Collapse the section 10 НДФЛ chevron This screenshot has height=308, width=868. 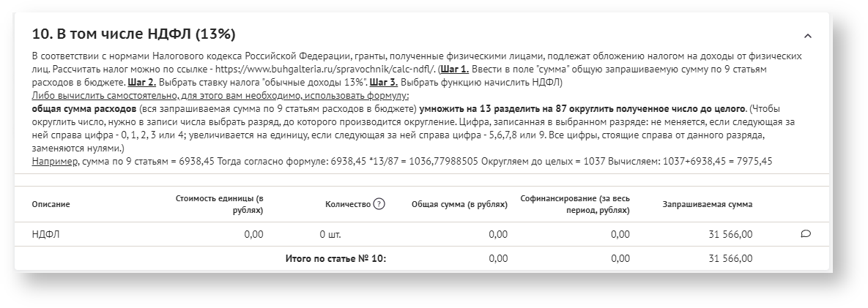tap(808, 36)
